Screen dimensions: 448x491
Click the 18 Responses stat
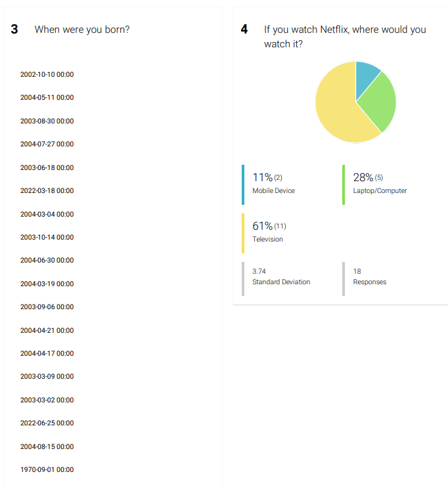370,276
